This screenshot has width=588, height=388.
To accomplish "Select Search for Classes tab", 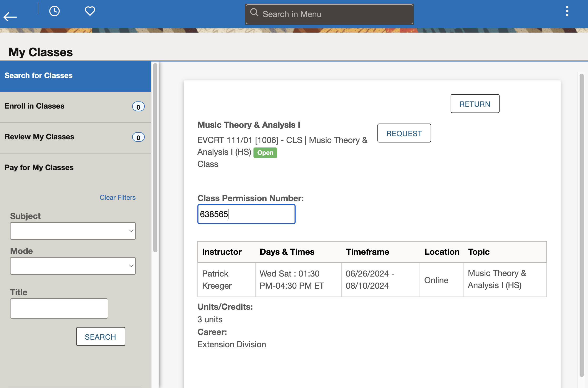I will 76,76.
